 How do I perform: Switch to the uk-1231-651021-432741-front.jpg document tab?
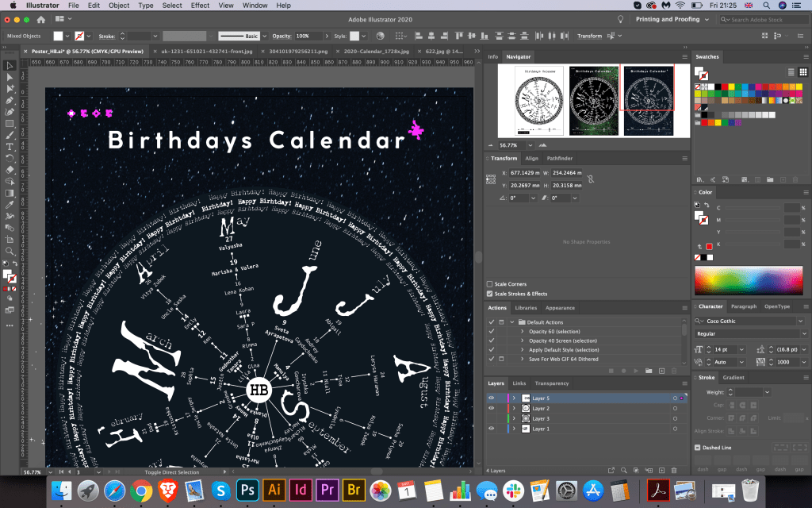coord(193,51)
